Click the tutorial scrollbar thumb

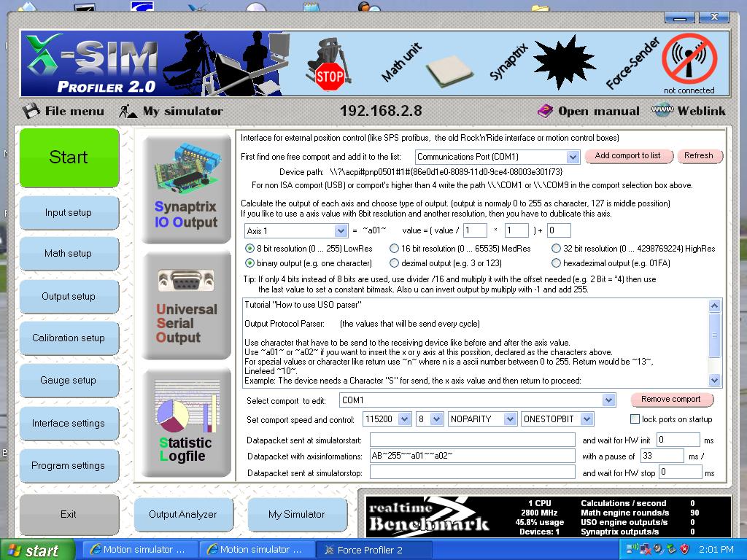pos(714,335)
